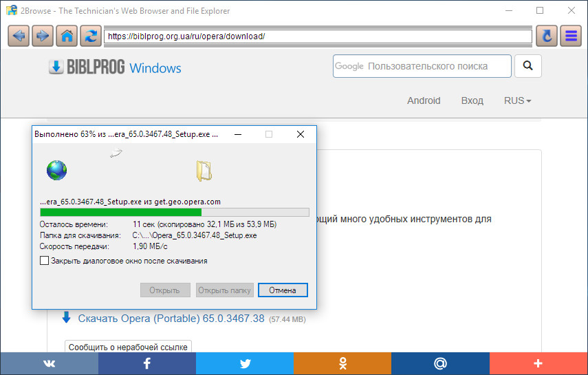Open the Вход login link
The width and height of the screenshot is (588, 375).
[472, 100]
